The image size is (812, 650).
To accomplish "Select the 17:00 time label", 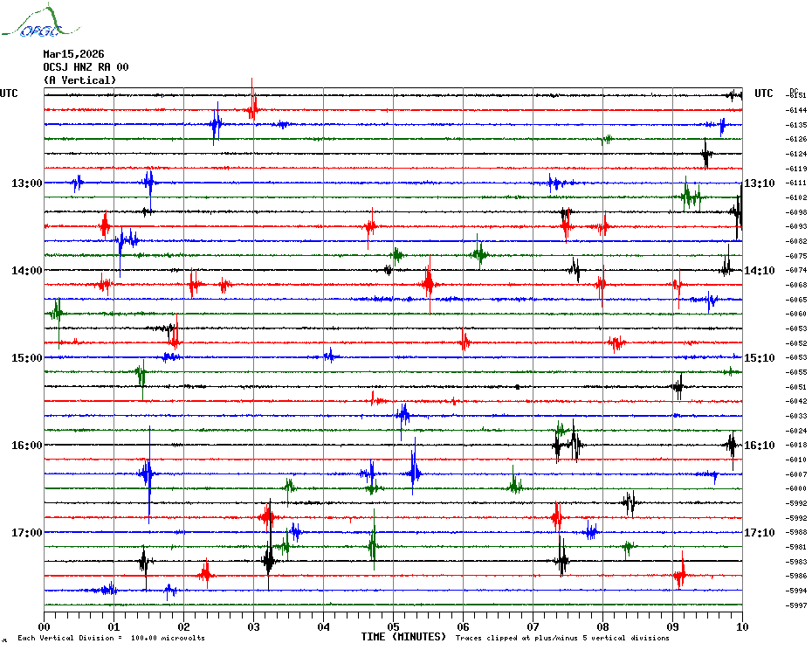I will coord(27,532).
